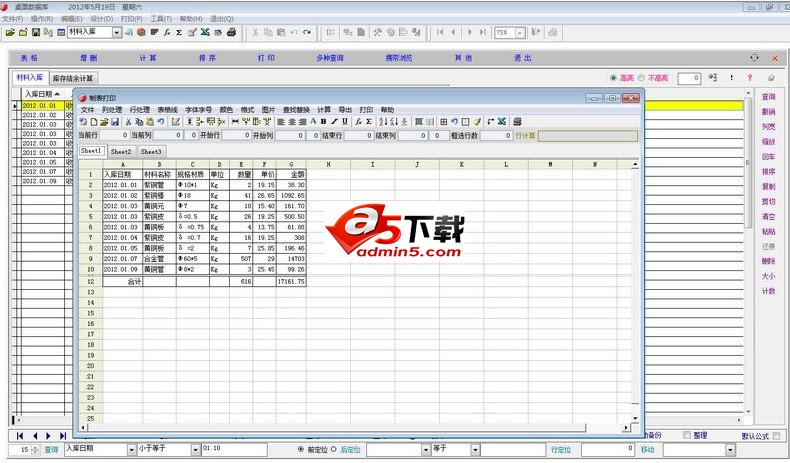Export to Excel icon in main toolbar
790x463 pixels.
205,32
